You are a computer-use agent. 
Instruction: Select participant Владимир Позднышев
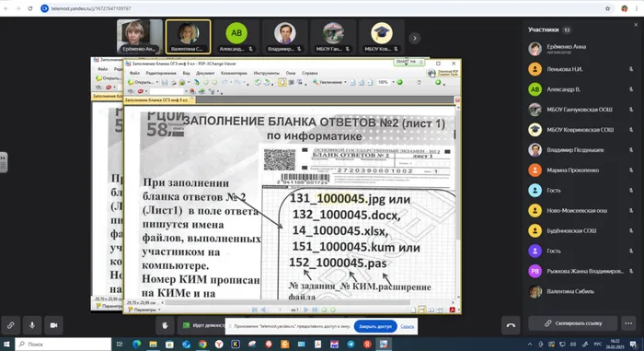581,150
